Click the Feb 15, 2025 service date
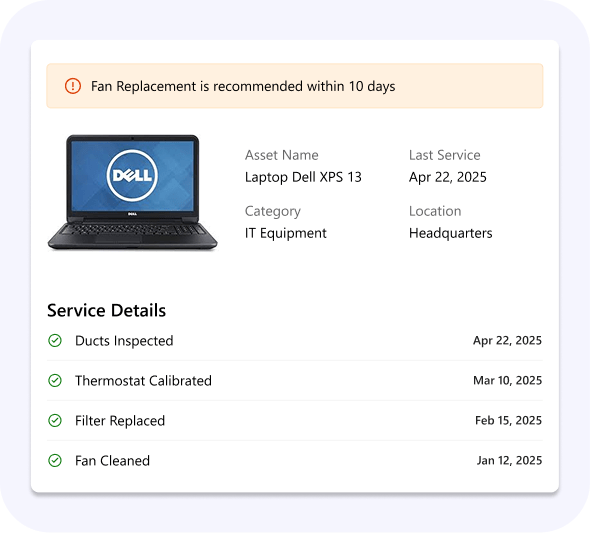Image resolution: width=590 pixels, height=533 pixels. coord(508,420)
